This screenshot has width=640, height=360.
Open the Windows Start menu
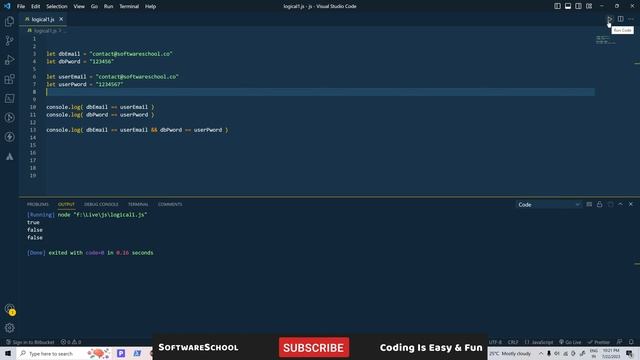pos(8,353)
